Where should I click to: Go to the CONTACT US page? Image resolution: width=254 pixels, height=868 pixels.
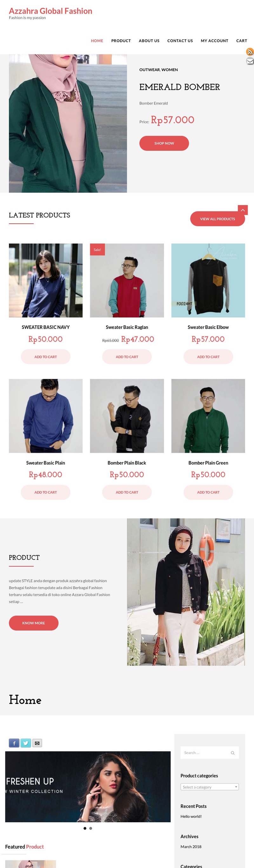(180, 41)
